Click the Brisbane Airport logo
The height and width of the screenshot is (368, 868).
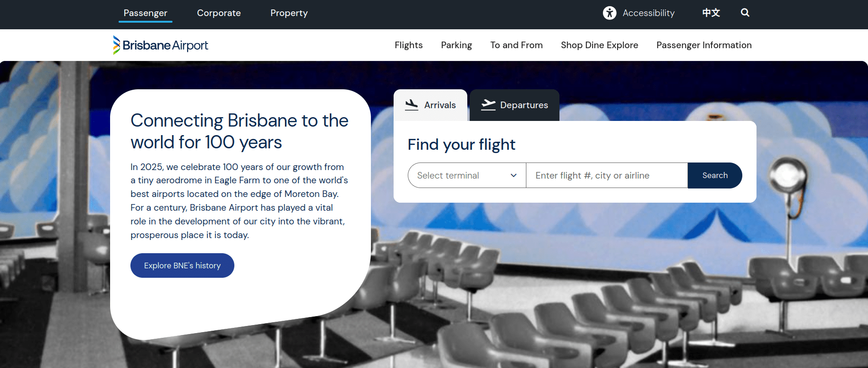pos(161,45)
